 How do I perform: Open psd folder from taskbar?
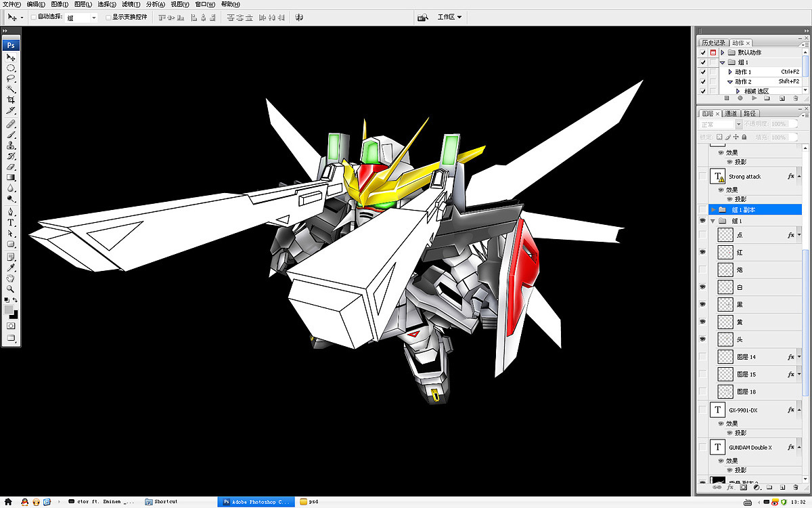(x=309, y=502)
